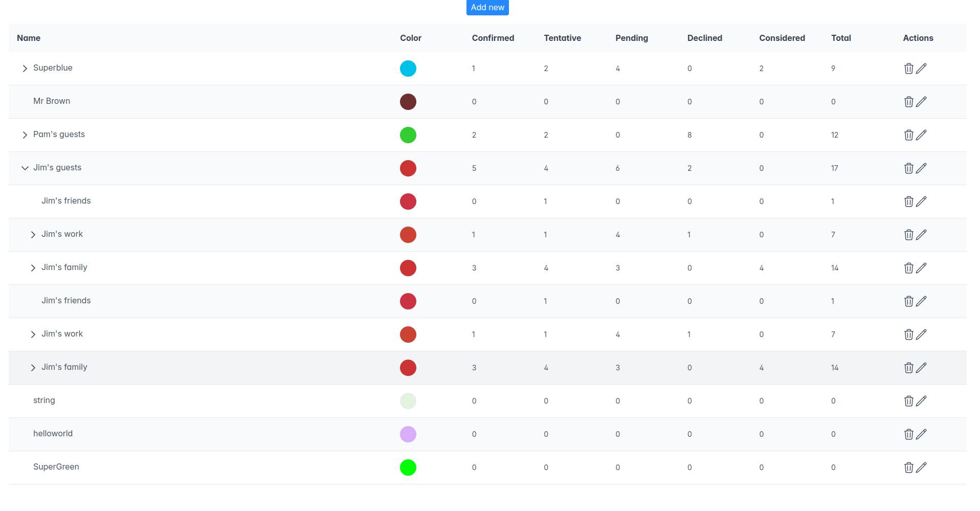This screenshot has height=511, width=980.
Task: Select the Mr Brown name cell
Action: (x=52, y=101)
